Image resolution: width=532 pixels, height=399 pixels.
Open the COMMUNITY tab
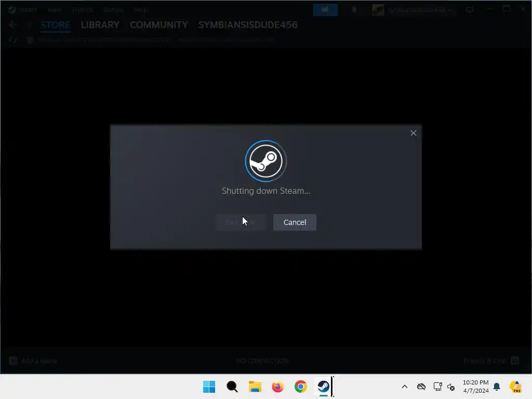point(159,25)
